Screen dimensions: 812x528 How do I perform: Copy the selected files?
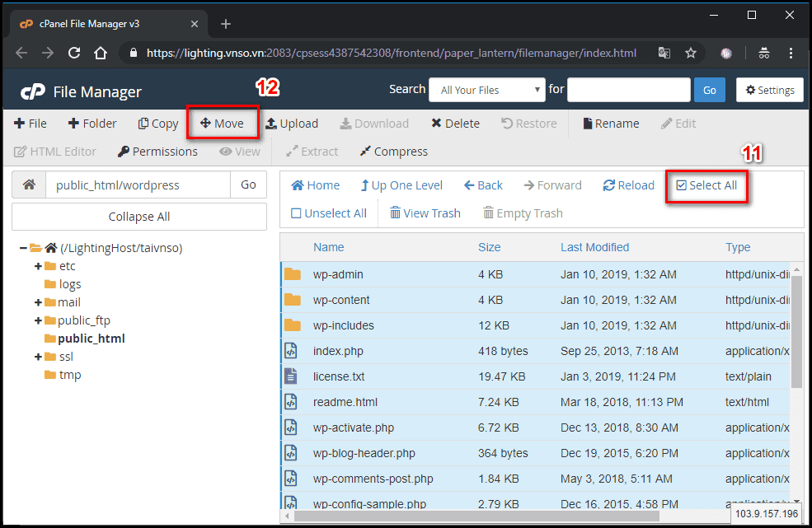tap(158, 124)
